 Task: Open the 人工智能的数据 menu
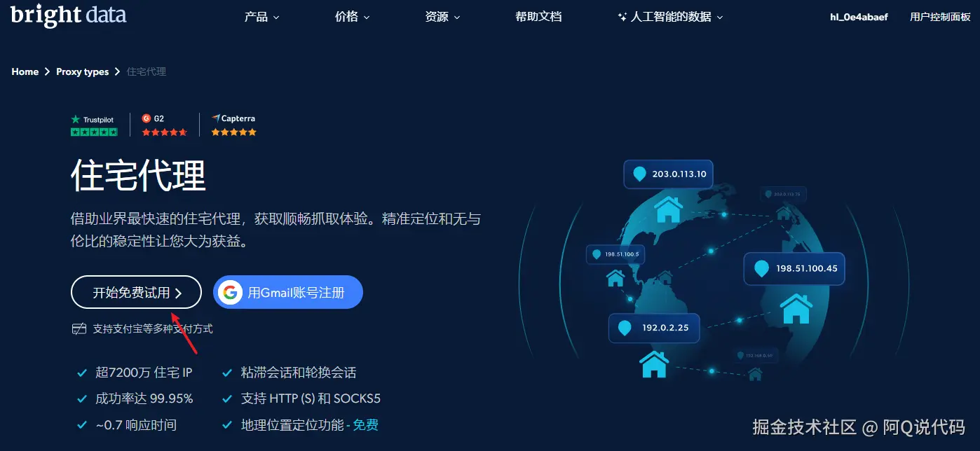pos(670,17)
